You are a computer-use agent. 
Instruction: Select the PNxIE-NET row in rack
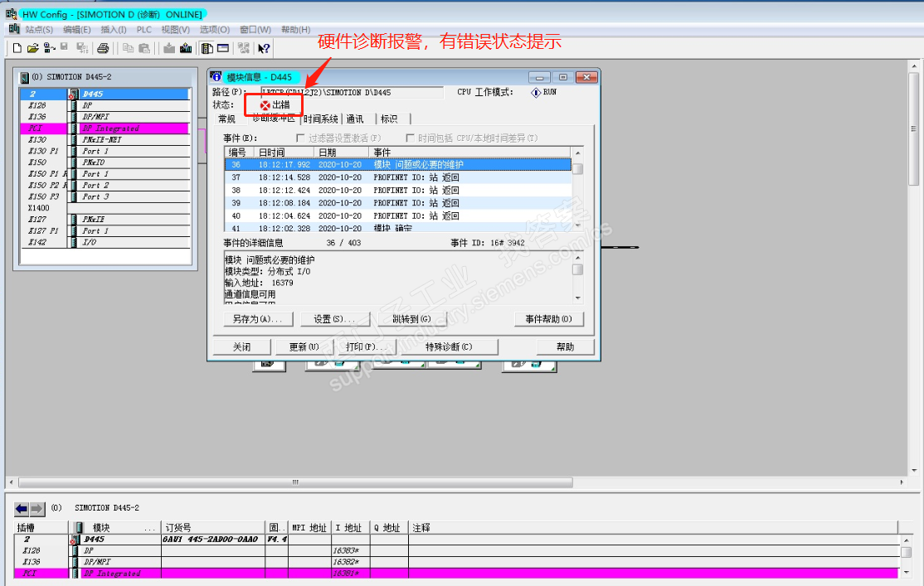(105, 139)
